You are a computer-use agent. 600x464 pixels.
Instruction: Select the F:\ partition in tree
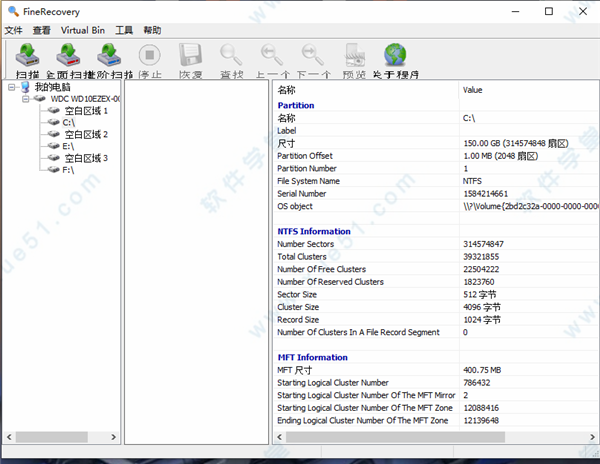point(69,170)
